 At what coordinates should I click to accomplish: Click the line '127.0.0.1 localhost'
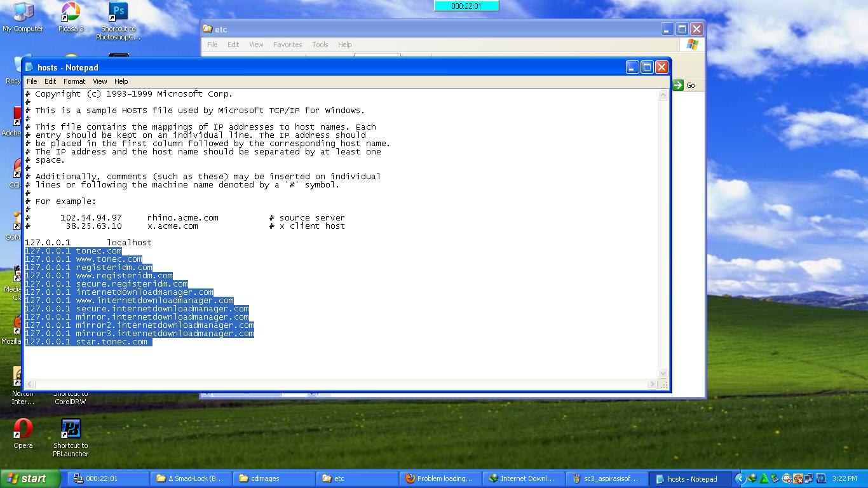[88, 243]
